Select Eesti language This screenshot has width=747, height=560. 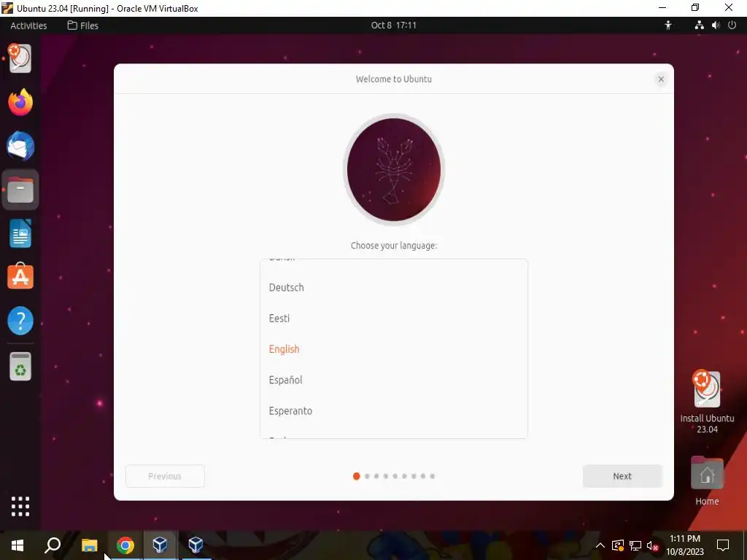(393, 318)
